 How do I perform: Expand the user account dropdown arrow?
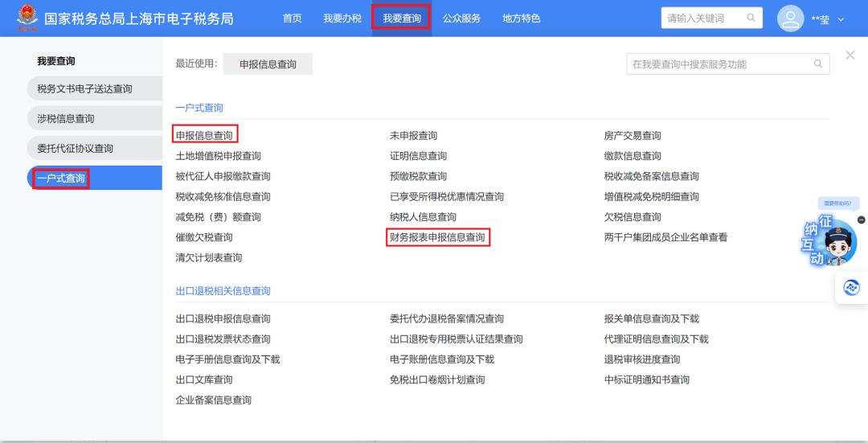(841, 19)
